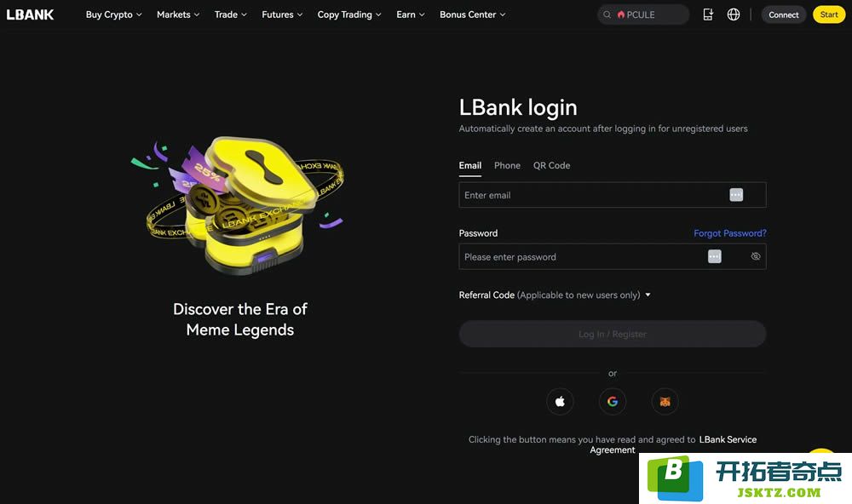Toggle password visibility eye icon
852x504 pixels.
[755, 256]
